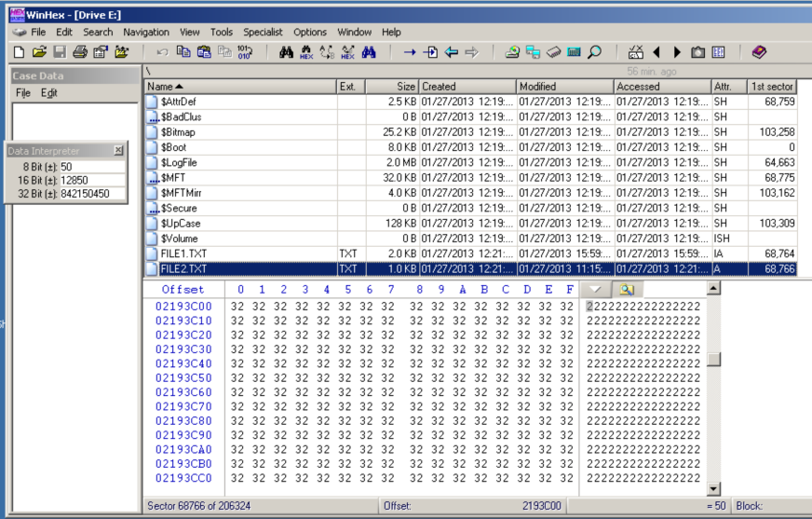Image resolution: width=812 pixels, height=519 pixels.
Task: Click the hex editor vertical scrollbar thumb
Action: [714, 360]
